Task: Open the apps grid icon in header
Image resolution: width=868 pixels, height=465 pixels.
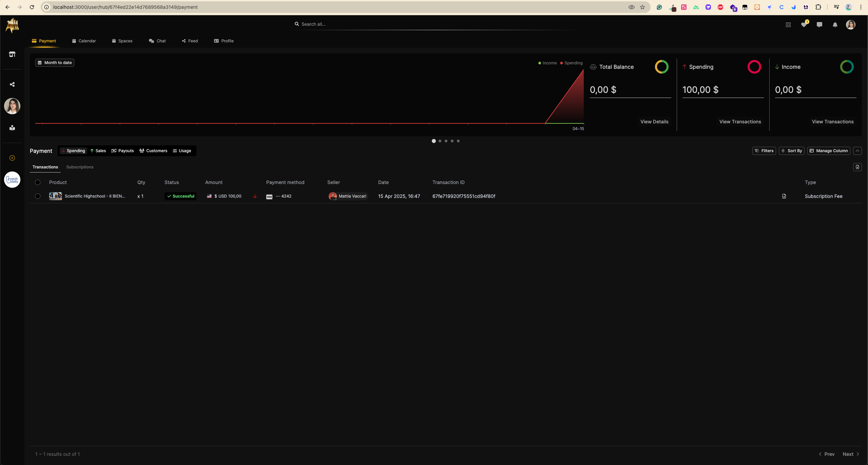Action: click(x=788, y=25)
